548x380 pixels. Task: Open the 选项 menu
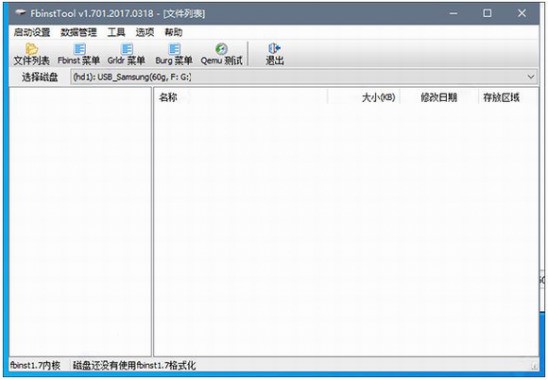pos(145,33)
